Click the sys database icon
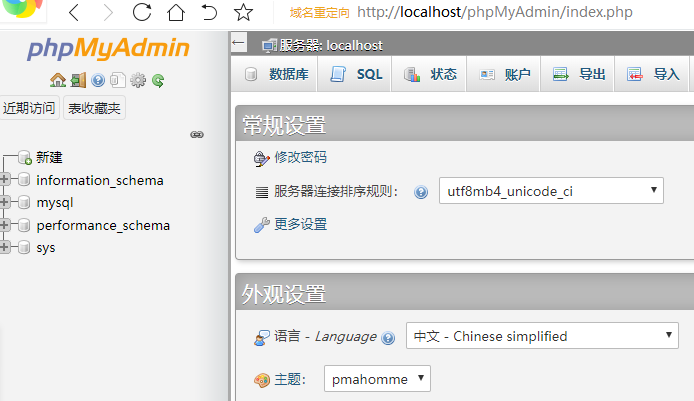Image resolution: width=694 pixels, height=401 pixels. [x=24, y=247]
